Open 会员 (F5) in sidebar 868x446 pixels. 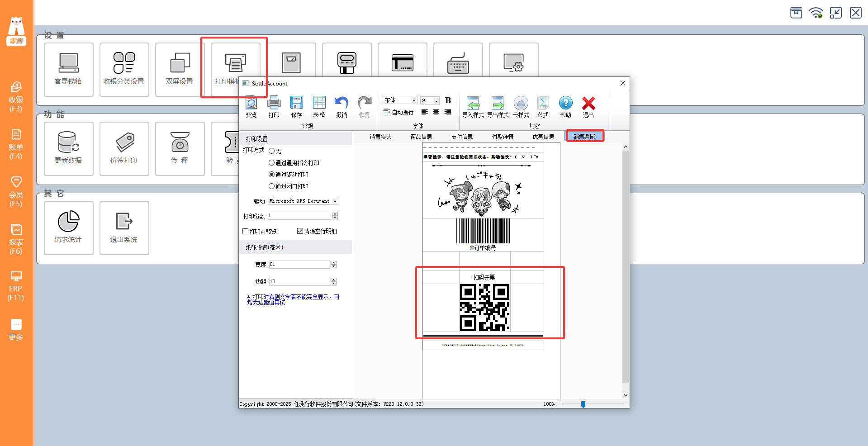(x=16, y=192)
